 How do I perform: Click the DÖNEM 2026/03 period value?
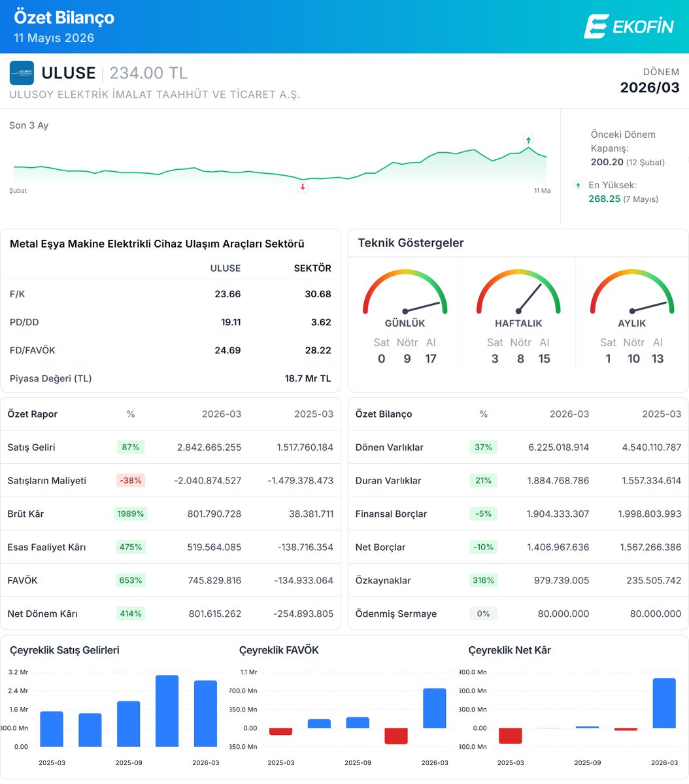pyautogui.click(x=650, y=88)
